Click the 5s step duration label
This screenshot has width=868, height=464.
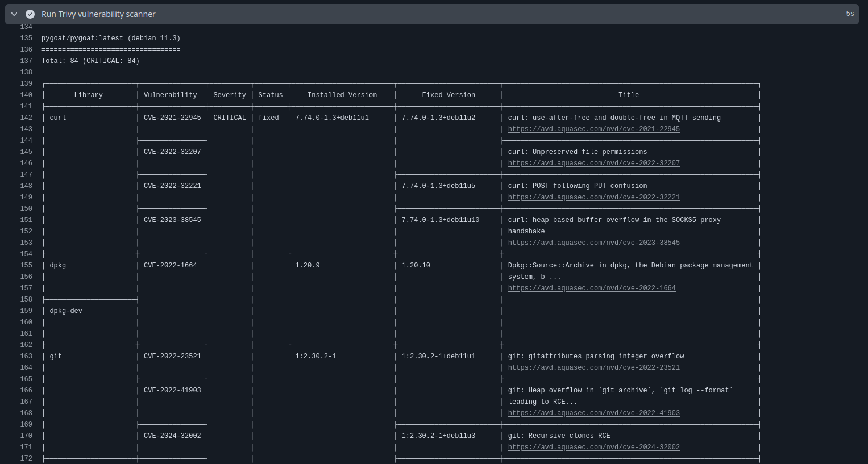850,14
